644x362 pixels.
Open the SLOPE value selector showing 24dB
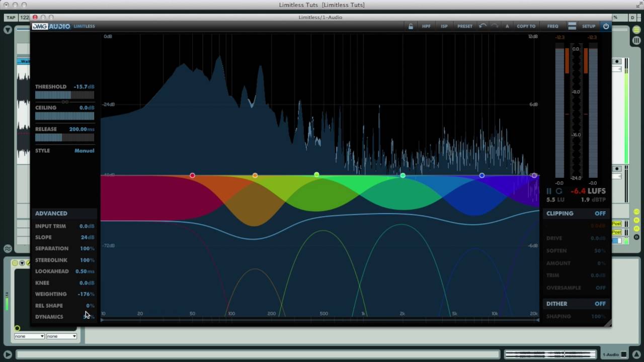pyautogui.click(x=88, y=237)
